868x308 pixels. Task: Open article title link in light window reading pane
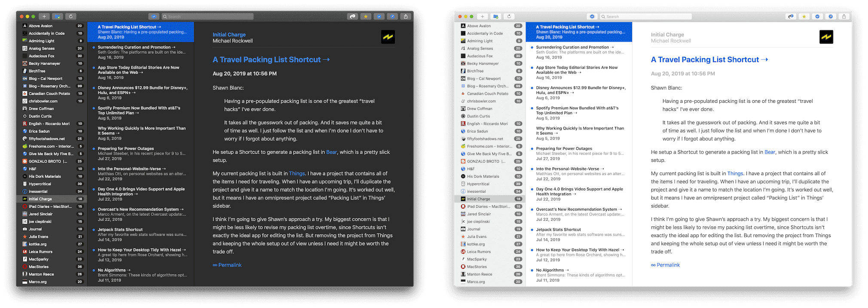tap(709, 59)
